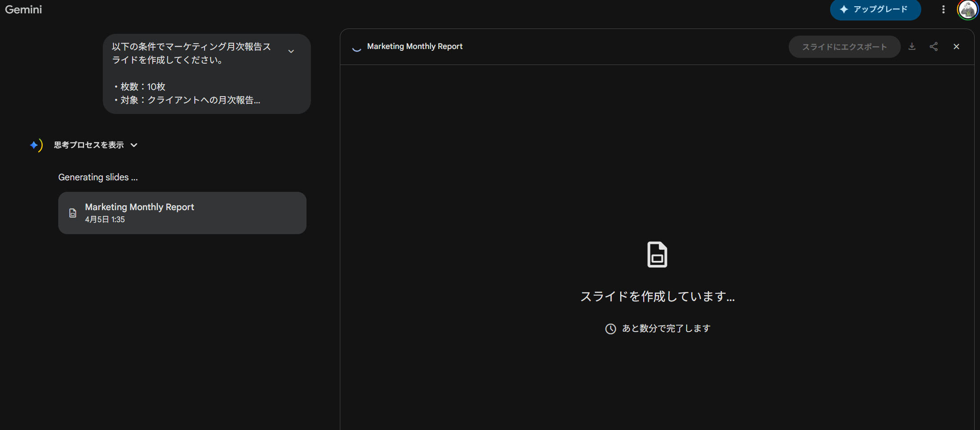The image size is (980, 430).
Task: Click the download icon in the canvas header
Action: 911,46
